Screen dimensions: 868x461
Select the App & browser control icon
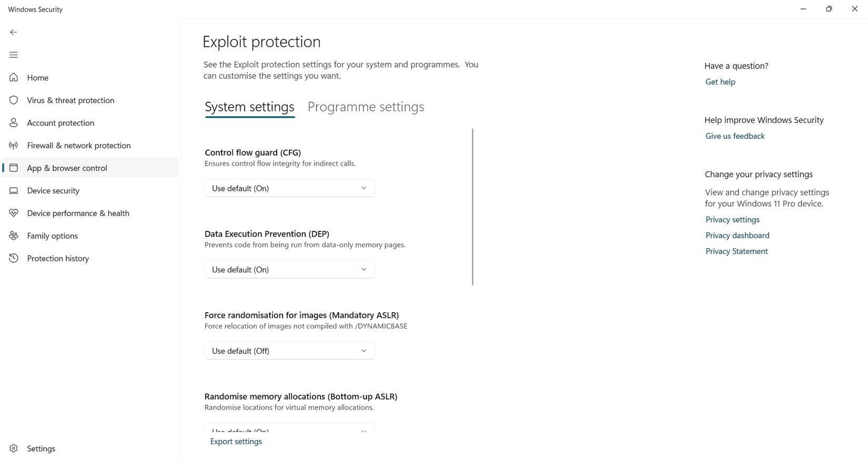click(x=13, y=168)
